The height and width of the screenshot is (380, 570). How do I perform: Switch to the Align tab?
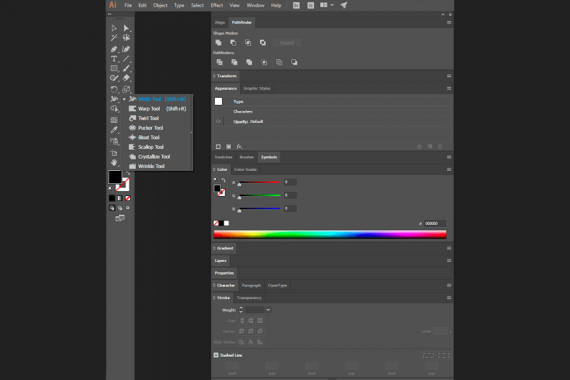(x=220, y=23)
